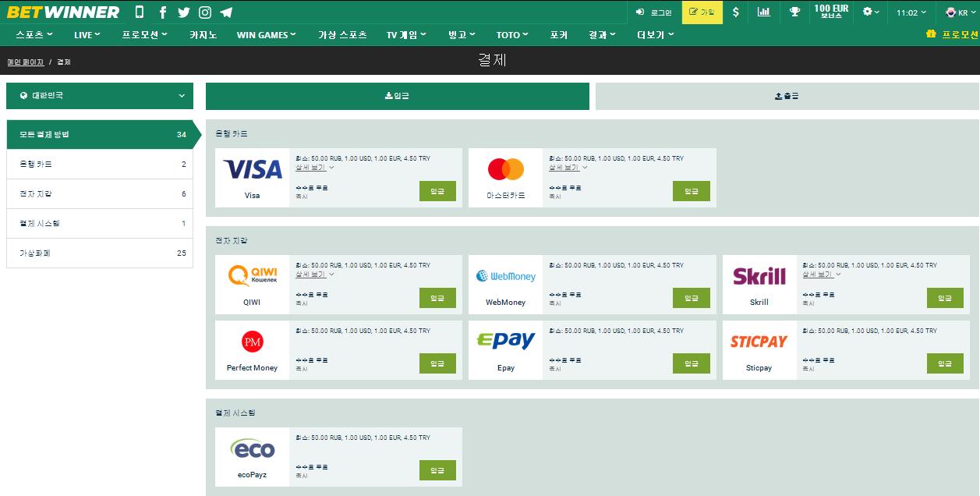Open the mobile apps phone icon

coord(140,12)
